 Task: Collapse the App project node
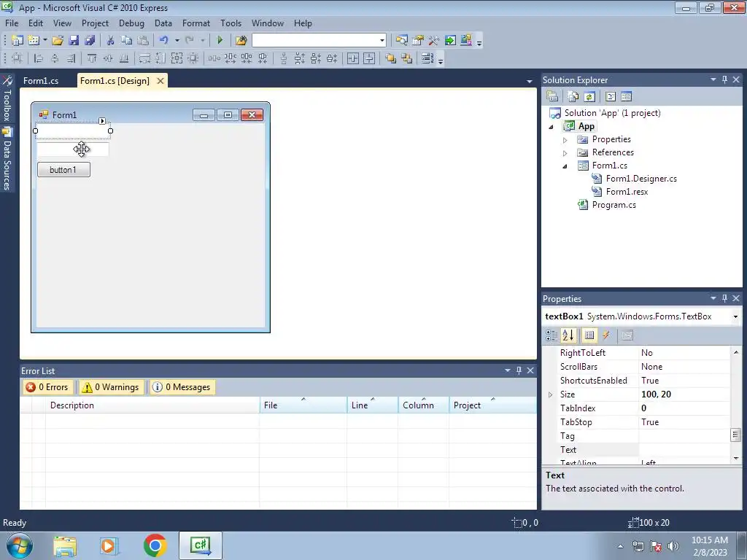point(551,127)
